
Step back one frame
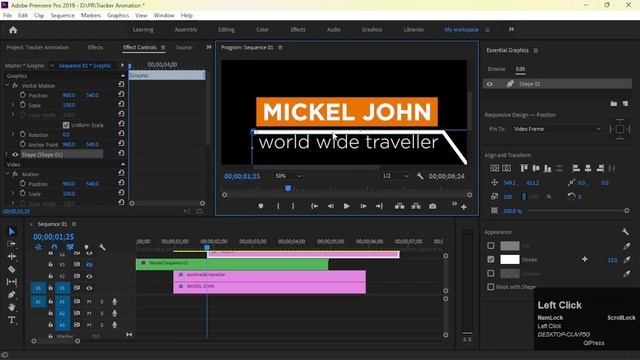point(331,206)
